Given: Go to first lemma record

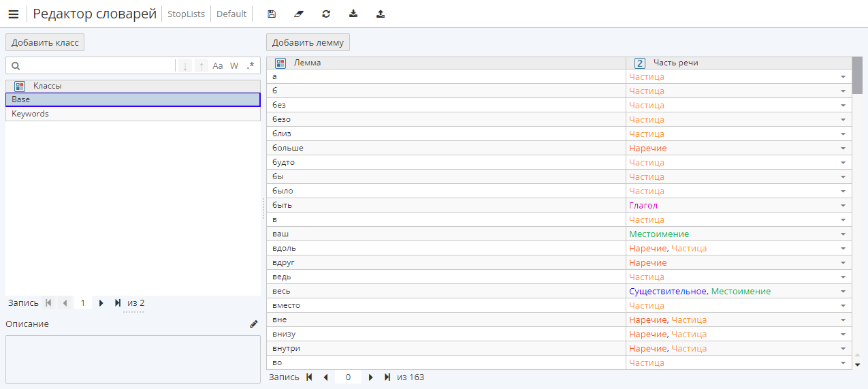Looking at the screenshot, I should pos(309,377).
